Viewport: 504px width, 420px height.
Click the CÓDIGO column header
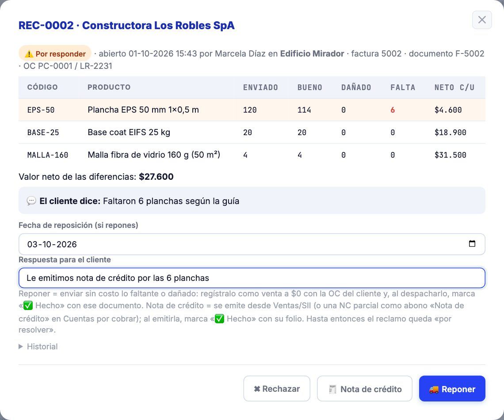pos(42,87)
